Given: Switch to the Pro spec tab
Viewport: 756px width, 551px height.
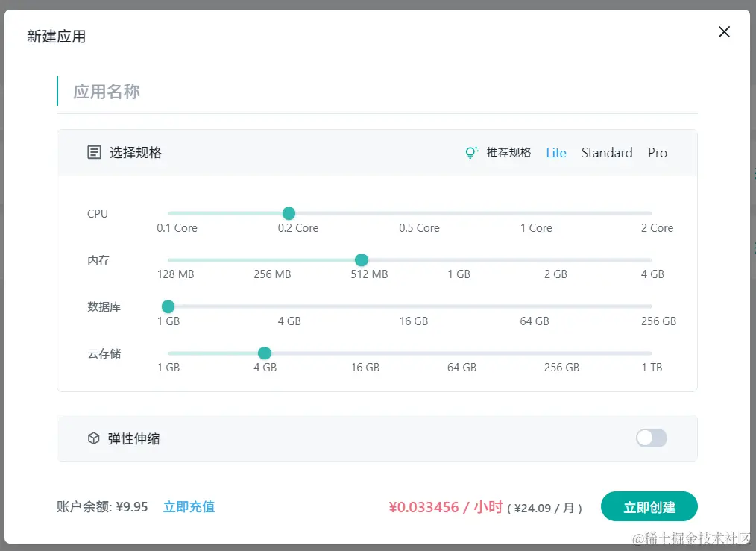Looking at the screenshot, I should (657, 152).
